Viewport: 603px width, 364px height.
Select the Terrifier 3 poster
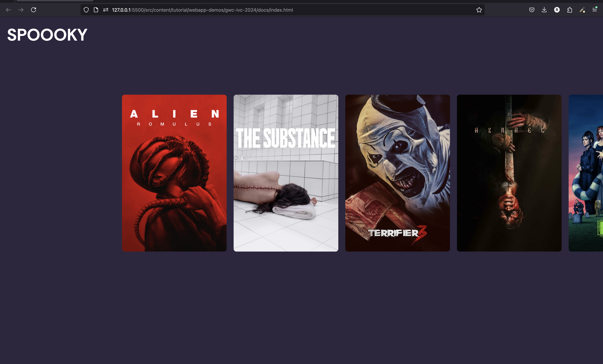point(397,173)
